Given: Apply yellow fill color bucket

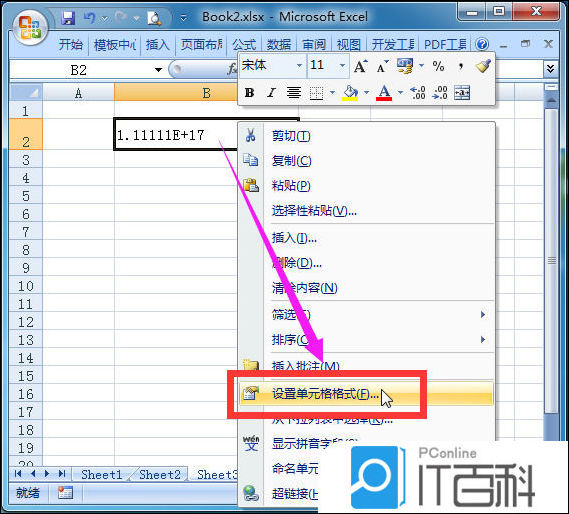Looking at the screenshot, I should click(x=350, y=93).
